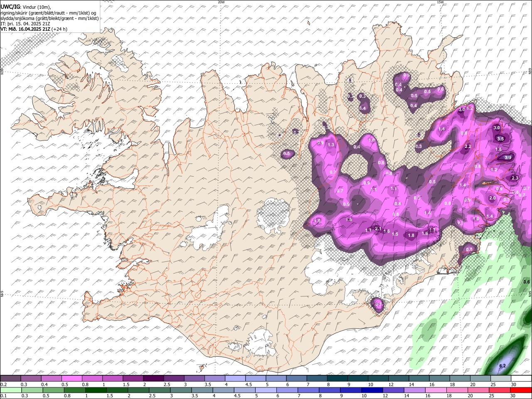This screenshot has height=399, width=532.
Task: Select the dark teal 9–10 snow legend swatch
Action: [358, 378]
